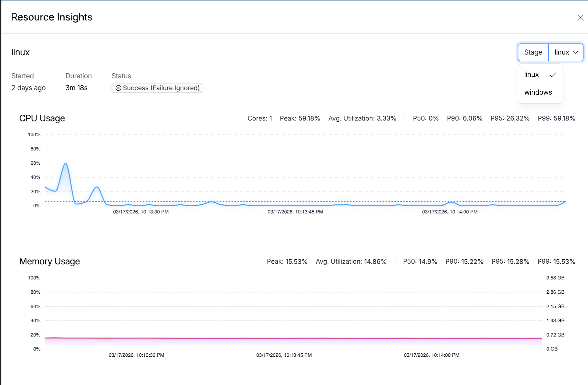
Task: Select the linux entry in the stage dropdown
Action: pyautogui.click(x=531, y=74)
